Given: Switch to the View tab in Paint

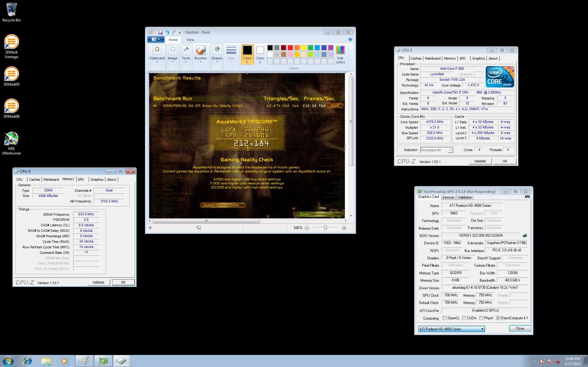Looking at the screenshot, I should (x=190, y=40).
